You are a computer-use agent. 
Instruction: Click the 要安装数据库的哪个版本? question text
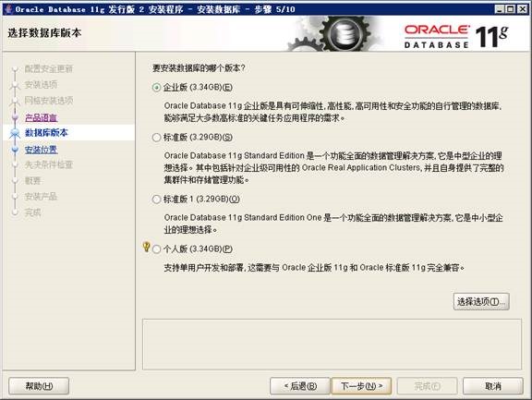point(199,68)
